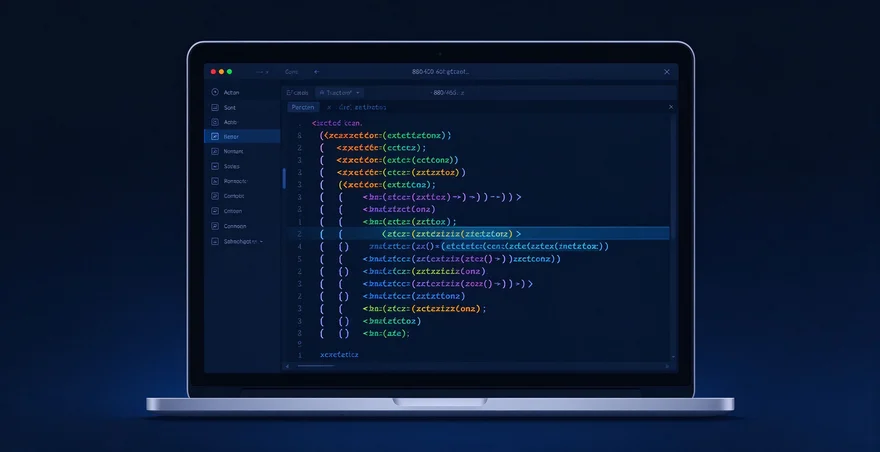Close the editor panel via its X
This screenshot has height=452, width=880.
click(x=671, y=107)
